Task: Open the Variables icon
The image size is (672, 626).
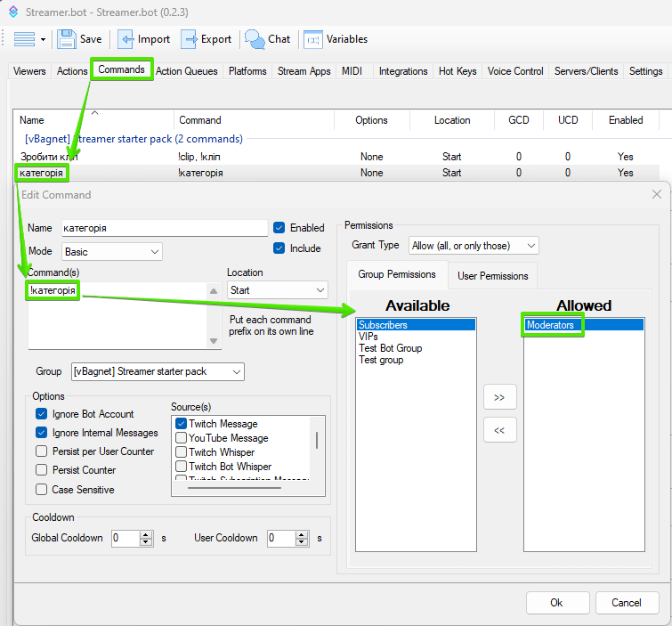Action: point(313,39)
